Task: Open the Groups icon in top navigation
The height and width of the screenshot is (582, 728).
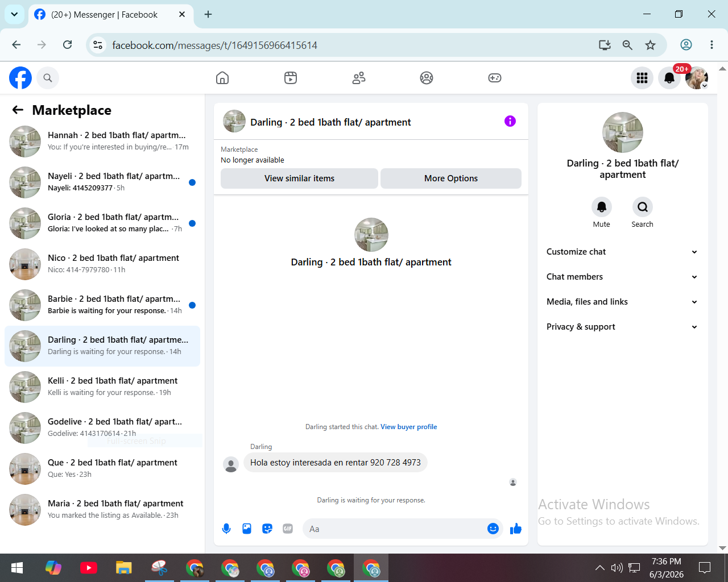Action: tap(427, 78)
